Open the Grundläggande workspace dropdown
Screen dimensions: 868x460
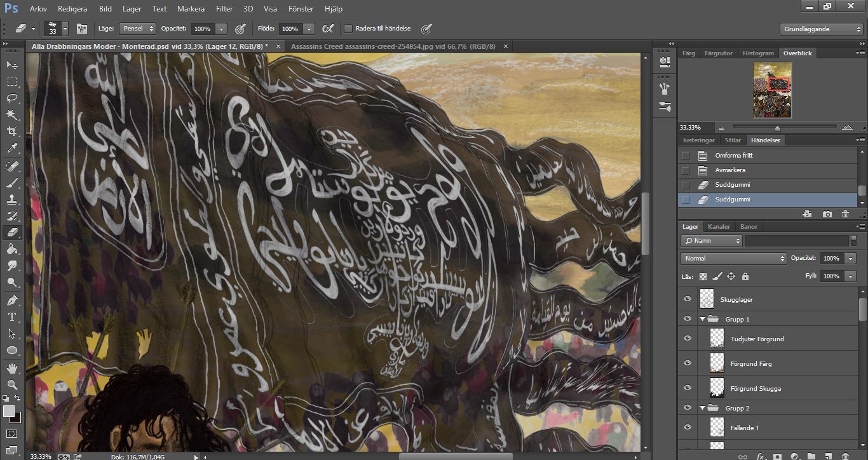(821, 29)
